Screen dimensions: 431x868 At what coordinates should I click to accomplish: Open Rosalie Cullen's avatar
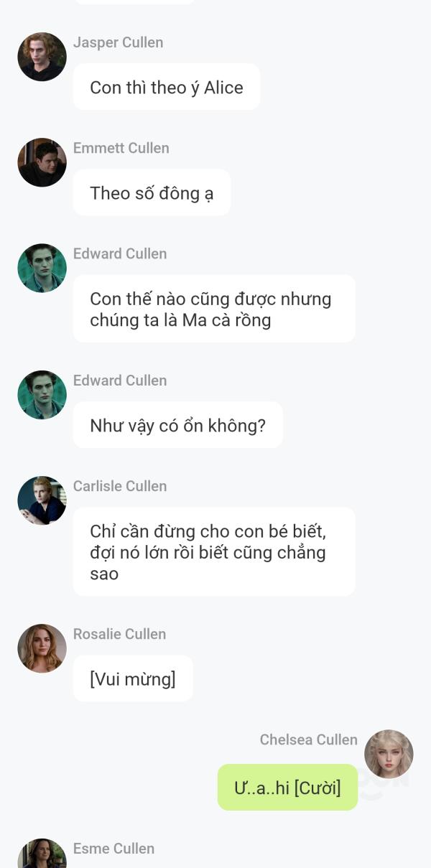(42, 648)
